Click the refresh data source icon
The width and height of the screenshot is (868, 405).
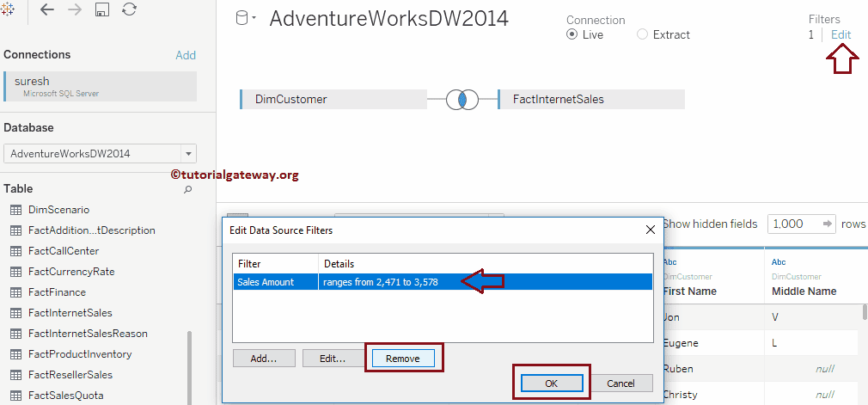[129, 9]
